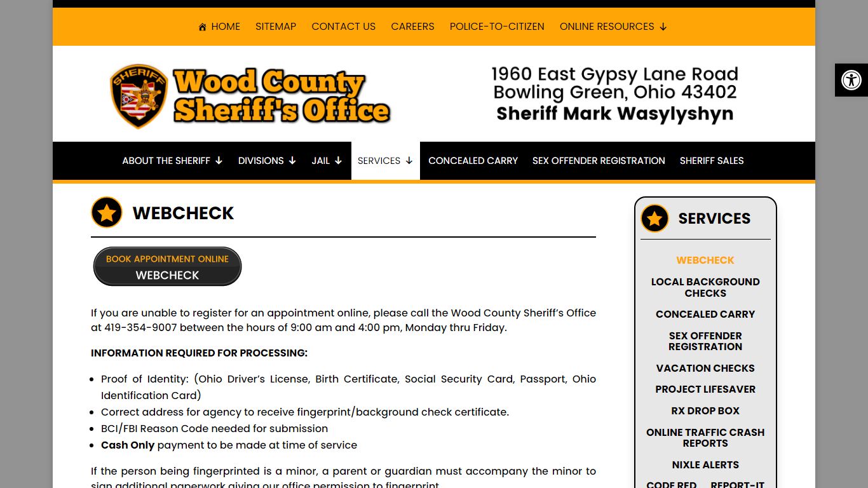Screen dimensions: 868x488
Task: Click the WEBCHECK page heading
Action: (x=183, y=213)
